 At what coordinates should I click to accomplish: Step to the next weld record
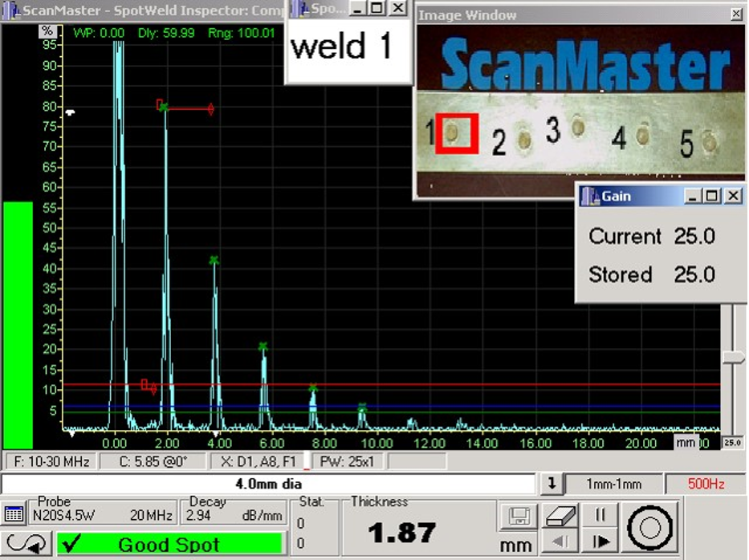600,542
